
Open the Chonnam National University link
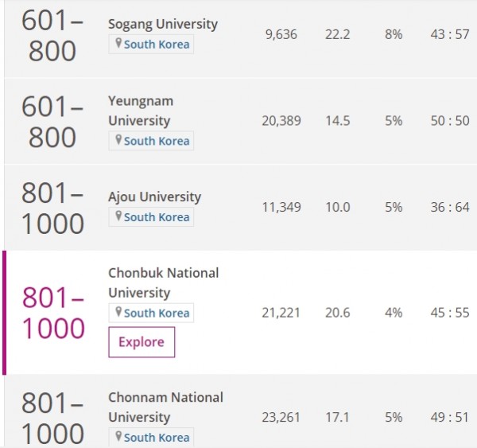(x=166, y=407)
